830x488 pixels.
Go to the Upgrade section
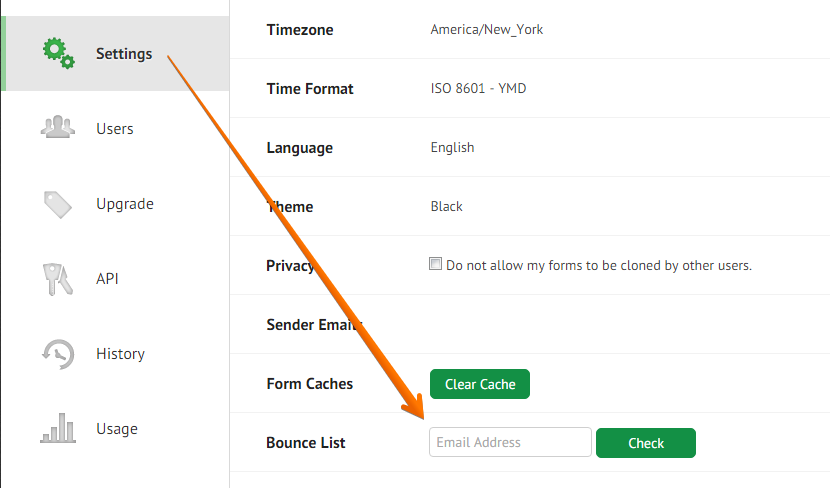coord(125,204)
